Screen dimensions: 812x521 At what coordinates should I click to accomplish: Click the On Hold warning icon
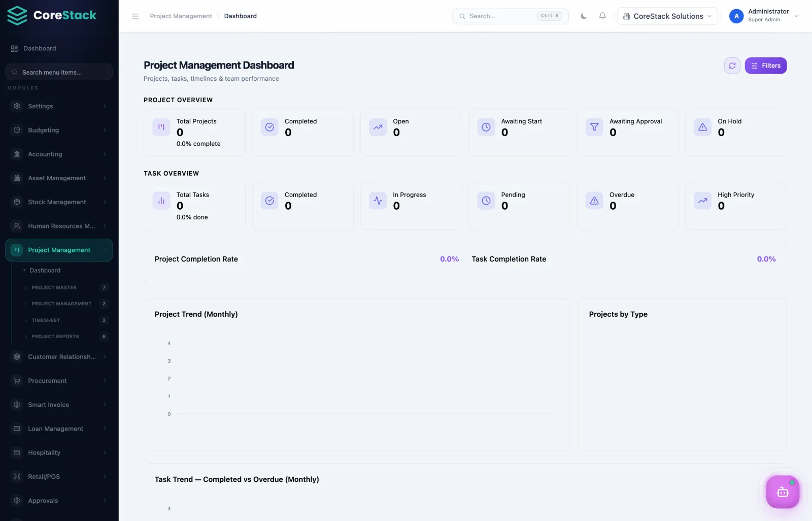[702, 127]
